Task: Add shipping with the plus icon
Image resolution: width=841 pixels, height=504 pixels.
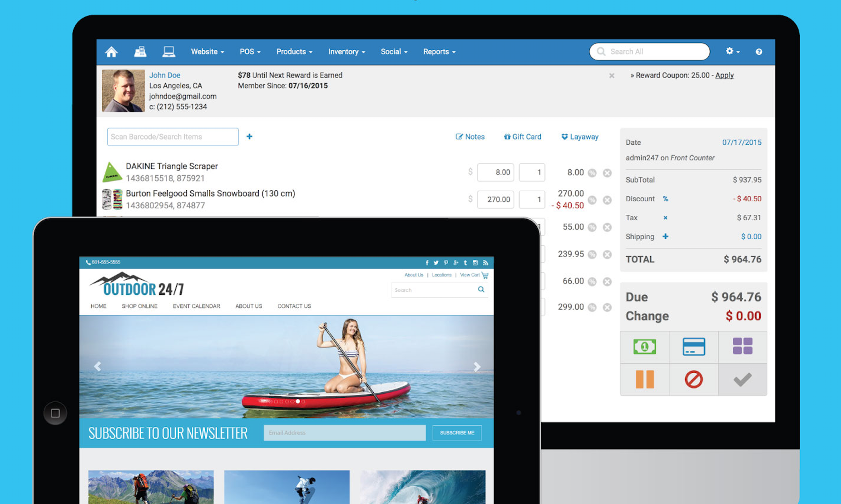Action: point(665,237)
